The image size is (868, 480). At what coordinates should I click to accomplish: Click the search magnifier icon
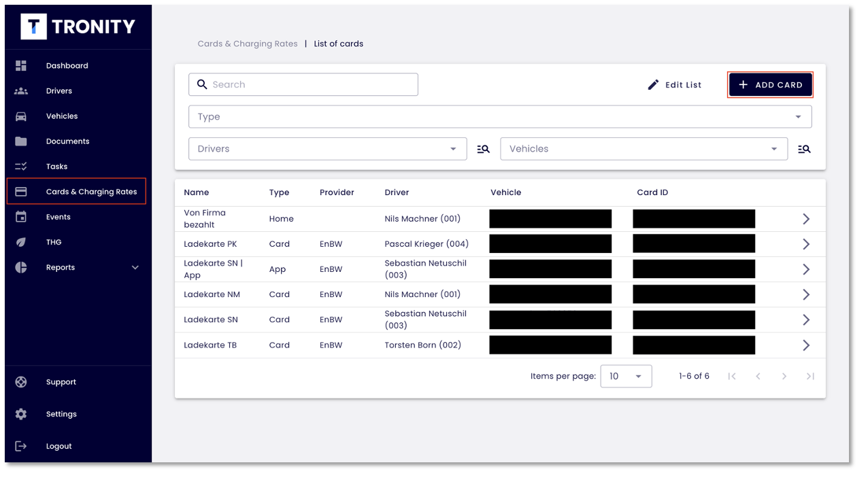(202, 84)
